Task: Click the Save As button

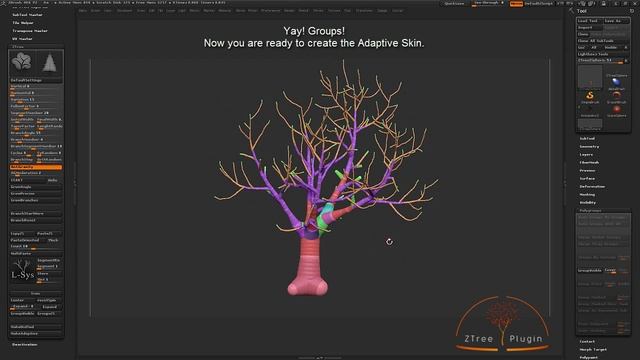Action: 616,21
